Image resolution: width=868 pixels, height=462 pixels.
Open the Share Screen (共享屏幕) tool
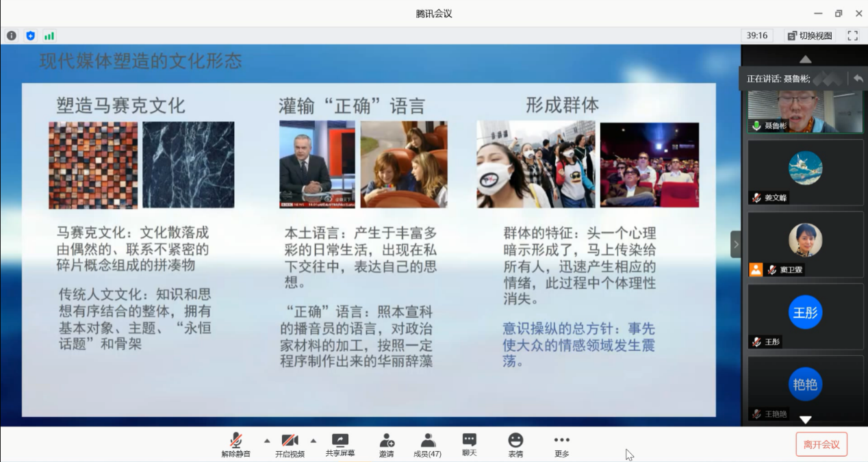[340, 444]
